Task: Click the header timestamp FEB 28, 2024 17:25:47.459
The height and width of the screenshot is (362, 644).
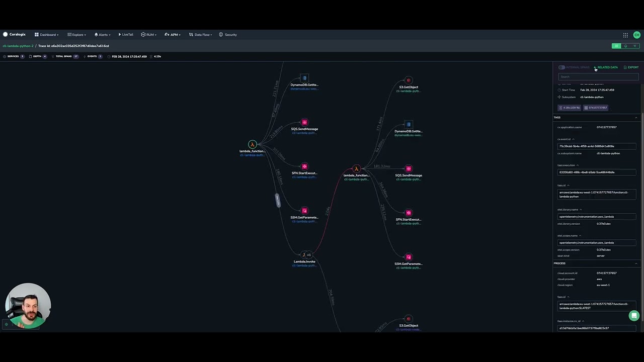Action: click(x=129, y=56)
